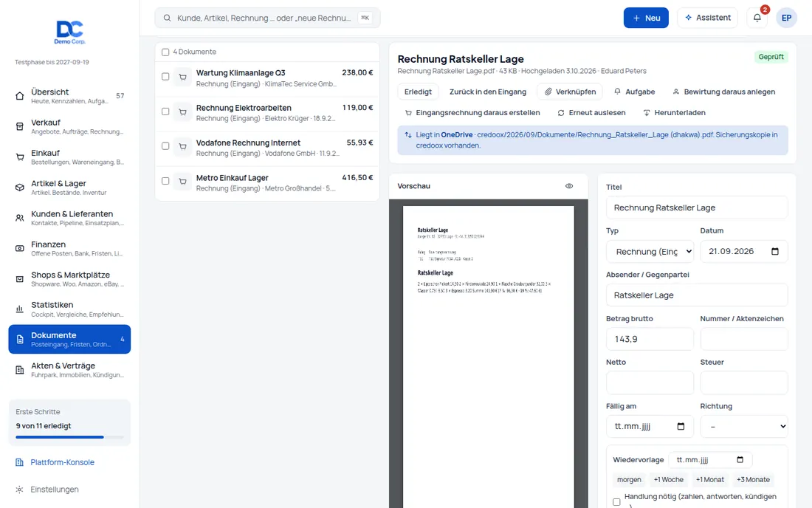Viewport: 812px width, 508px height.
Task: Open calendar picker in Datum field
Action: click(774, 251)
